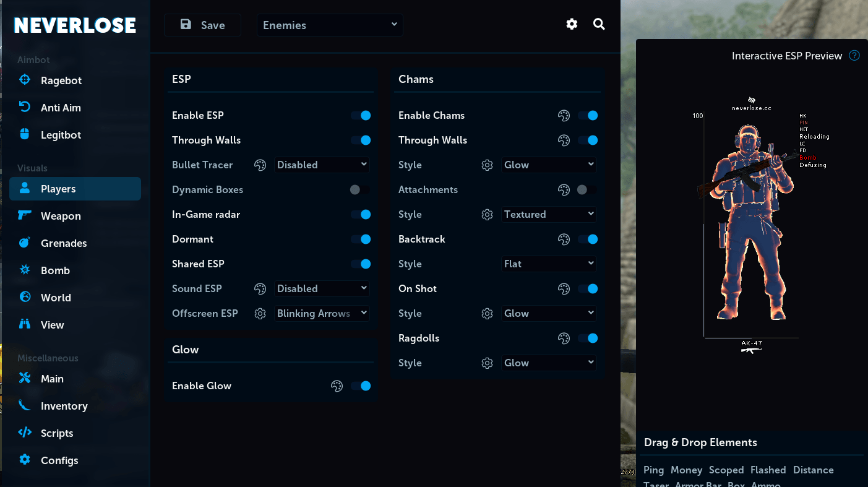868x487 pixels.
Task: Open gear beside Attachments Style Textured
Action: 488,215
